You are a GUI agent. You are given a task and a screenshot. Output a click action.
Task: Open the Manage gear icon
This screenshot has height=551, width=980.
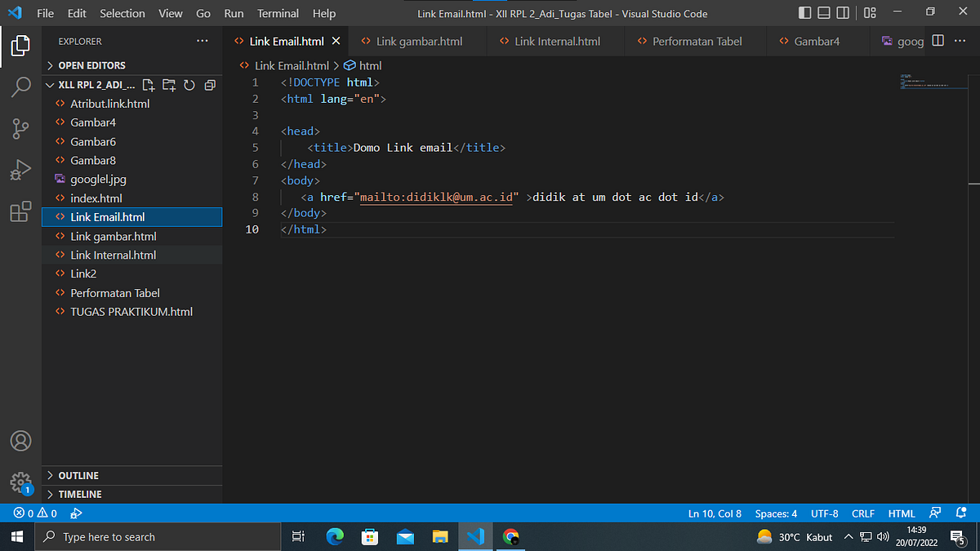pyautogui.click(x=20, y=482)
